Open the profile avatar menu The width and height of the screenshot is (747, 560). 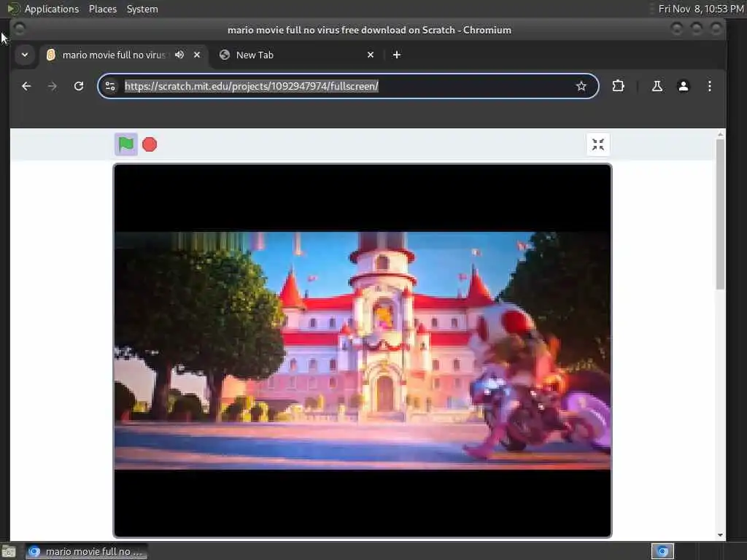(x=683, y=86)
